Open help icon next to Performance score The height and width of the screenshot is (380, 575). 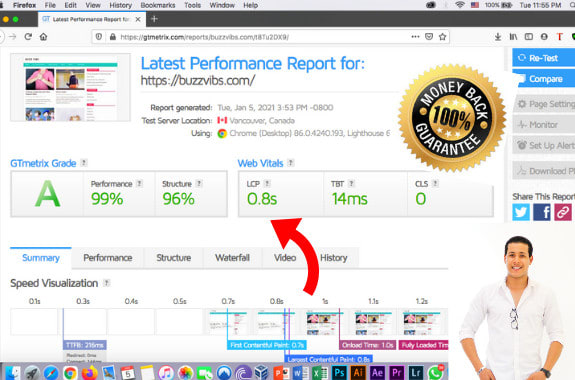click(x=139, y=183)
